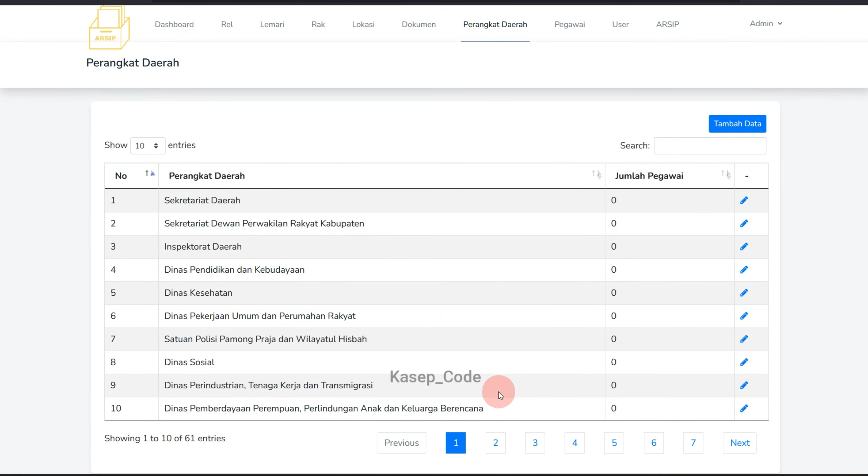This screenshot has width=868, height=476.
Task: Go to the Dashboard menu
Action: [x=174, y=24]
